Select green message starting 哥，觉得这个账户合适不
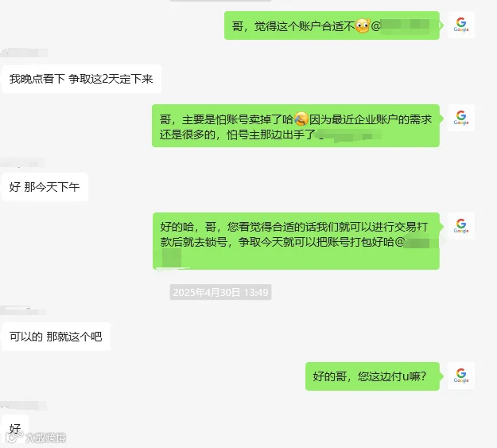The height and width of the screenshot is (448, 497). click(x=332, y=25)
